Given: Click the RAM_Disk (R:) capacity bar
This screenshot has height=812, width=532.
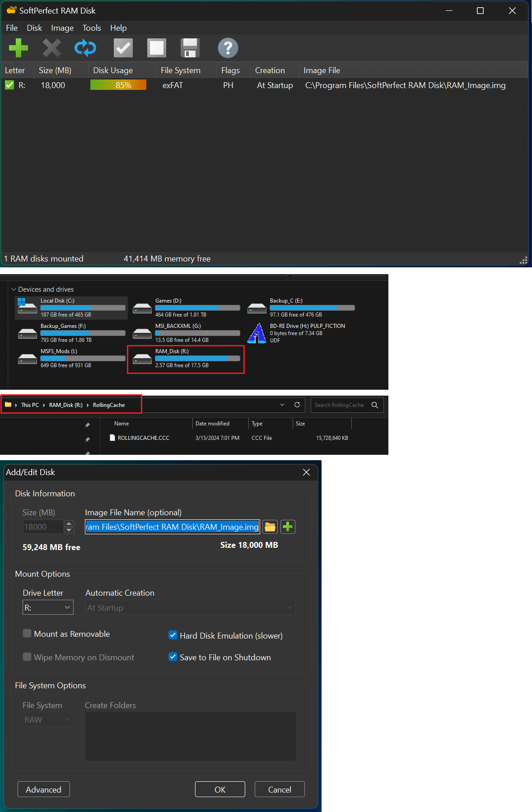Looking at the screenshot, I should [x=197, y=358].
